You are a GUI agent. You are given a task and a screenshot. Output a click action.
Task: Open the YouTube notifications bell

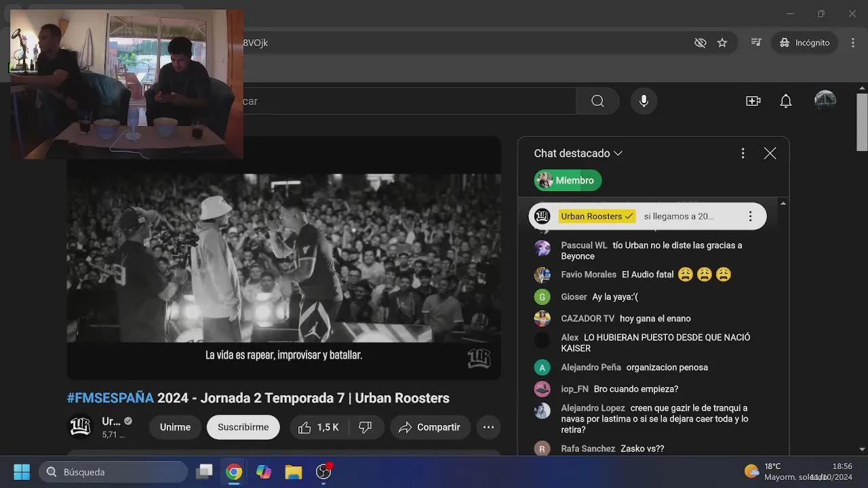(785, 101)
